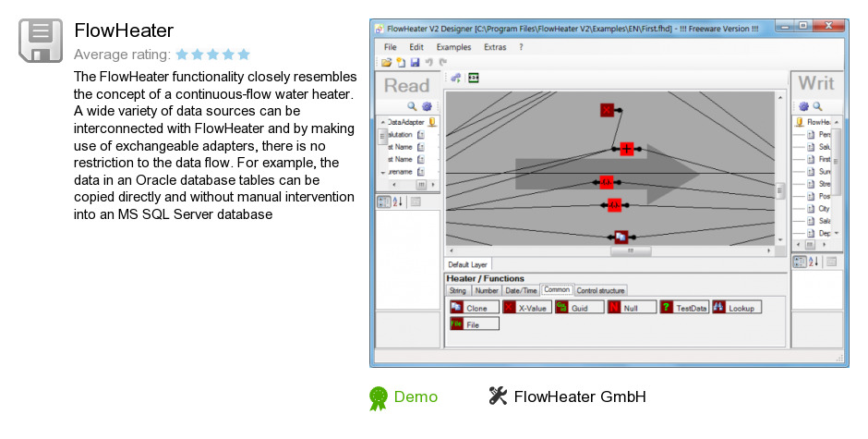Switch to the Number functions tab

tap(487, 290)
